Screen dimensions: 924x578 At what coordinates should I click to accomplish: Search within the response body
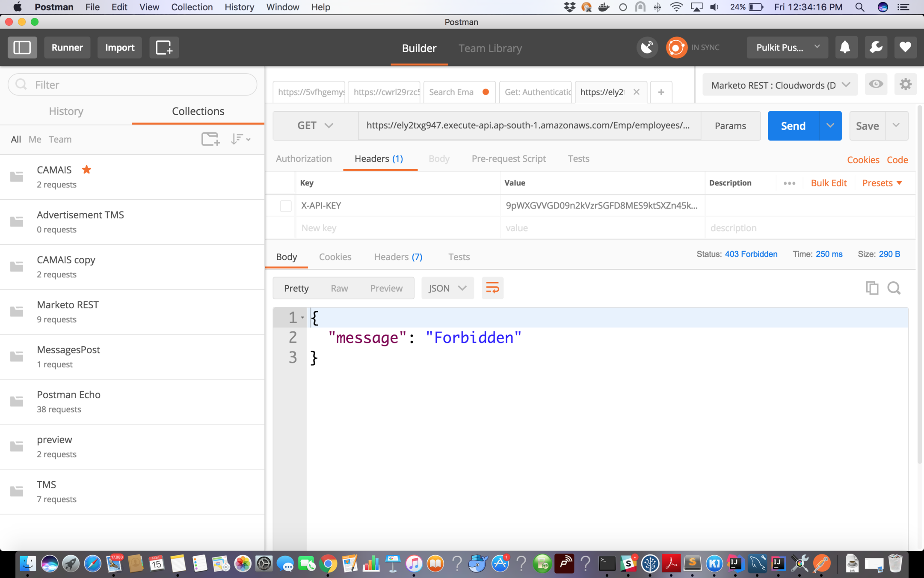(894, 288)
